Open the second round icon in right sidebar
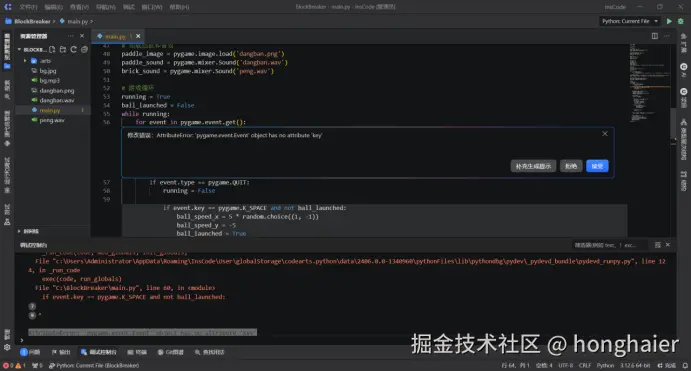The height and width of the screenshot is (371, 692). tap(684, 92)
